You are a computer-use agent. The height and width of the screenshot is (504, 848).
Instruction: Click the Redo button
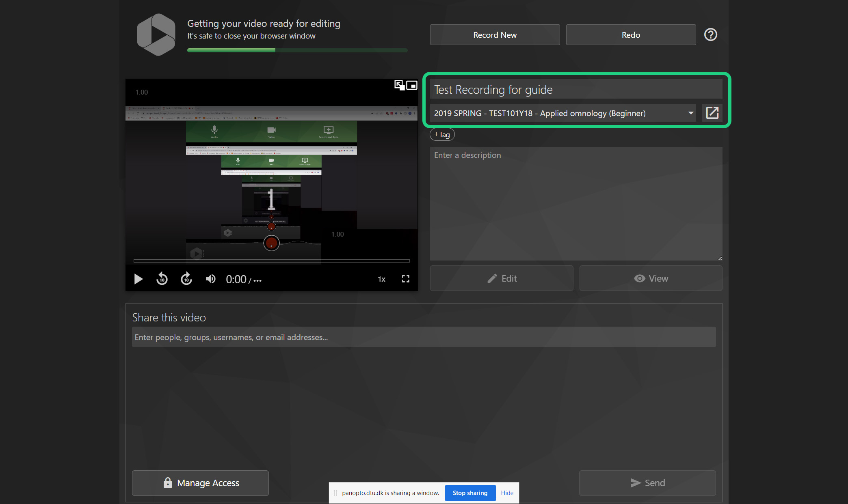pos(630,35)
